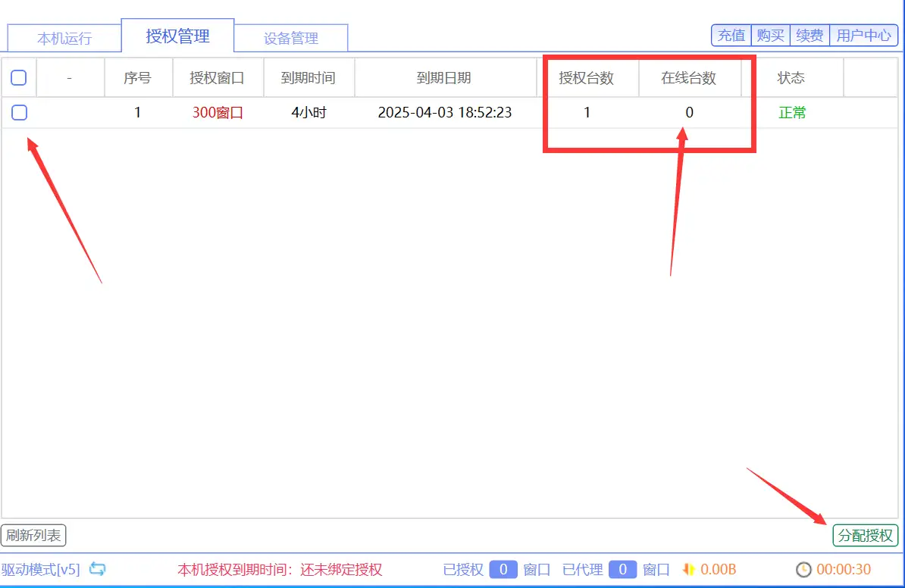Click 刷新列表 to refresh the list
905x588 pixels.
(33, 535)
